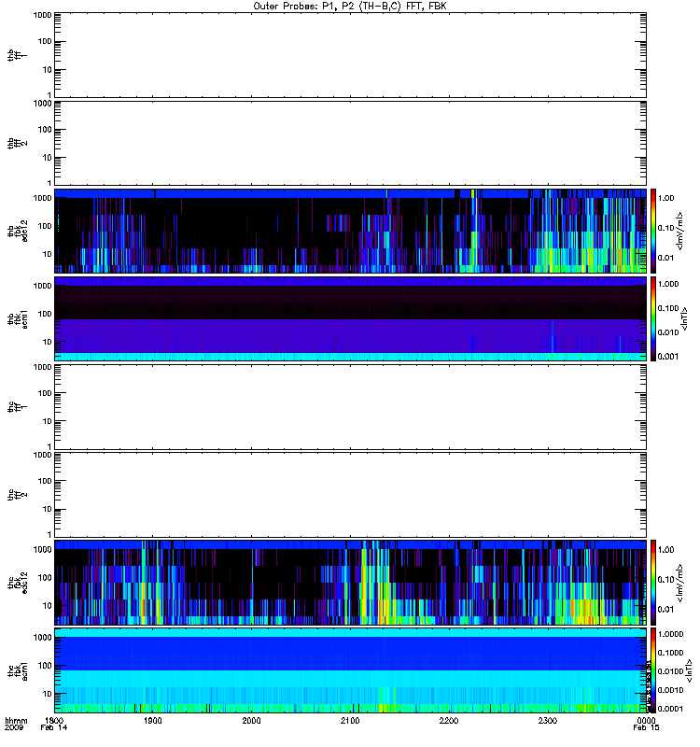Screen dimensions: 700x747
Task: Click the empty thc fff 2 spectrogram panel
Action: click(351, 495)
